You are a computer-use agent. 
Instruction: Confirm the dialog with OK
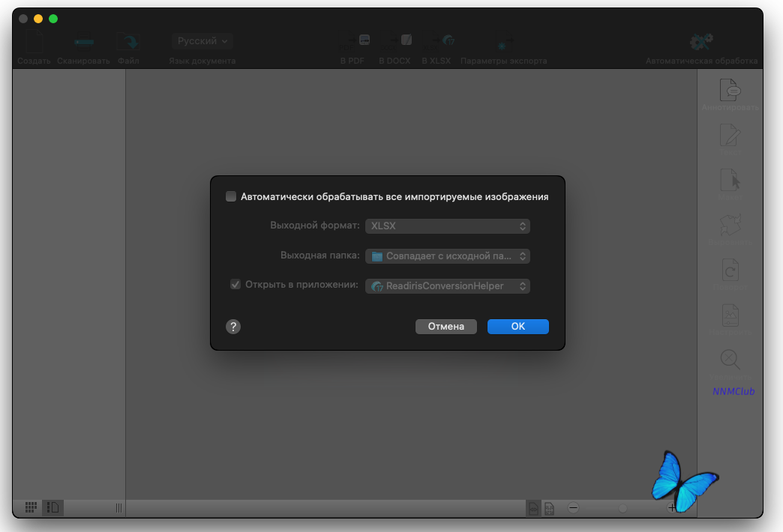click(x=517, y=327)
